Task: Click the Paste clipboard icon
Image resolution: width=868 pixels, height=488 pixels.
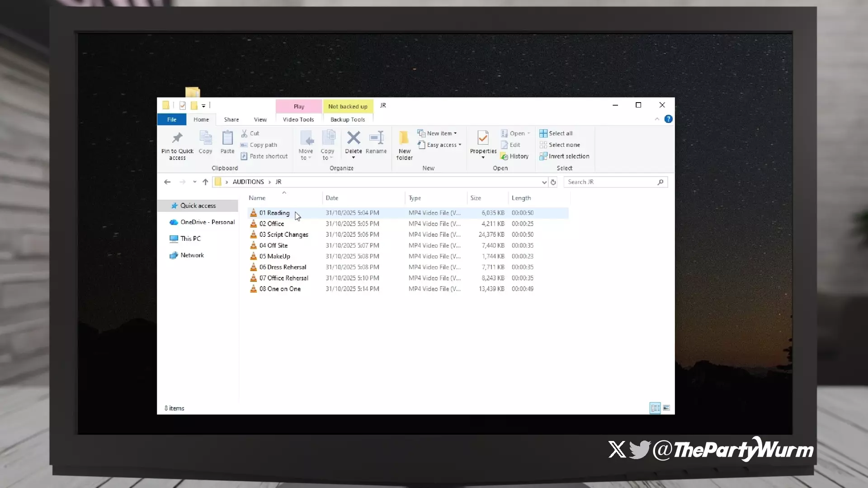Action: (x=227, y=138)
